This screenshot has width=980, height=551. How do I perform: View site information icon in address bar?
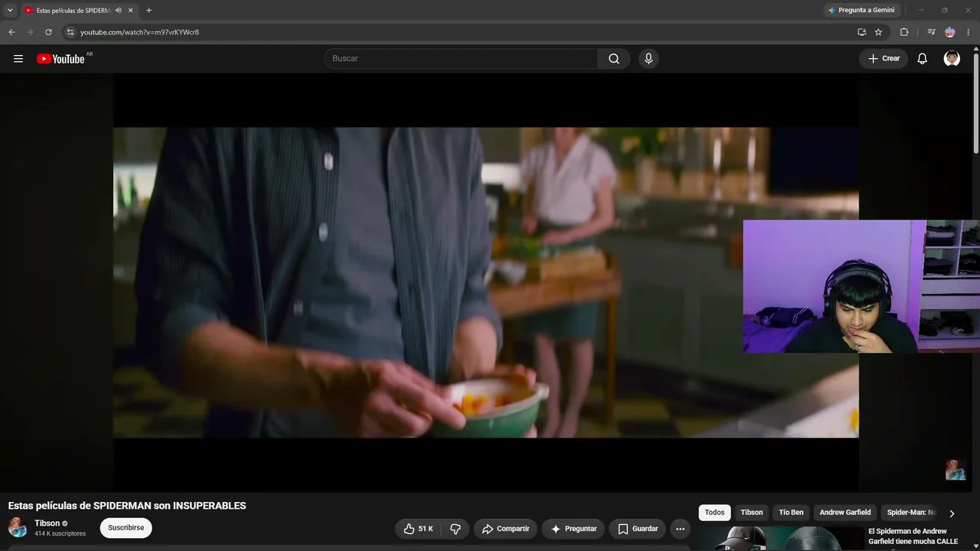point(70,32)
